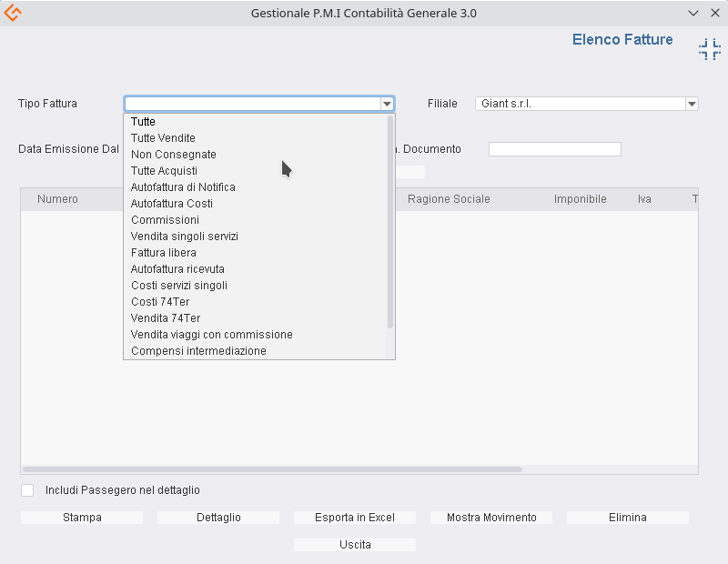
Task: Choose Non Consegnate option
Action: [x=173, y=155]
